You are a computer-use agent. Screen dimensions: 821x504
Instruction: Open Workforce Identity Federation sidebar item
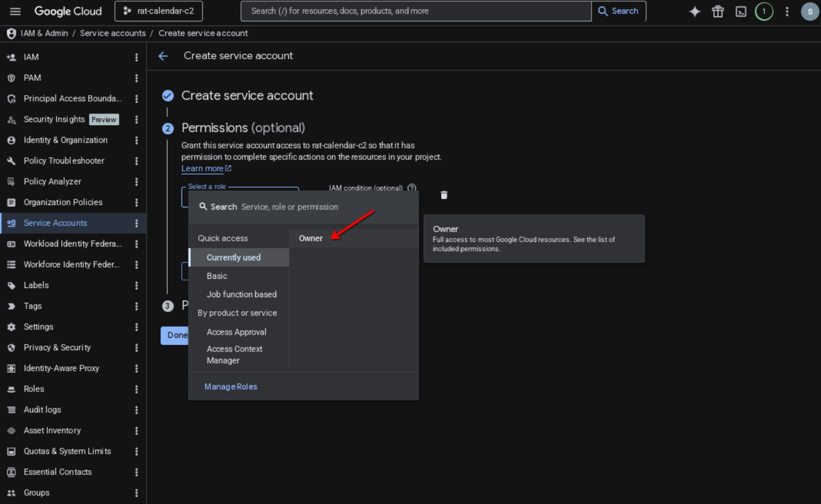click(x=73, y=264)
